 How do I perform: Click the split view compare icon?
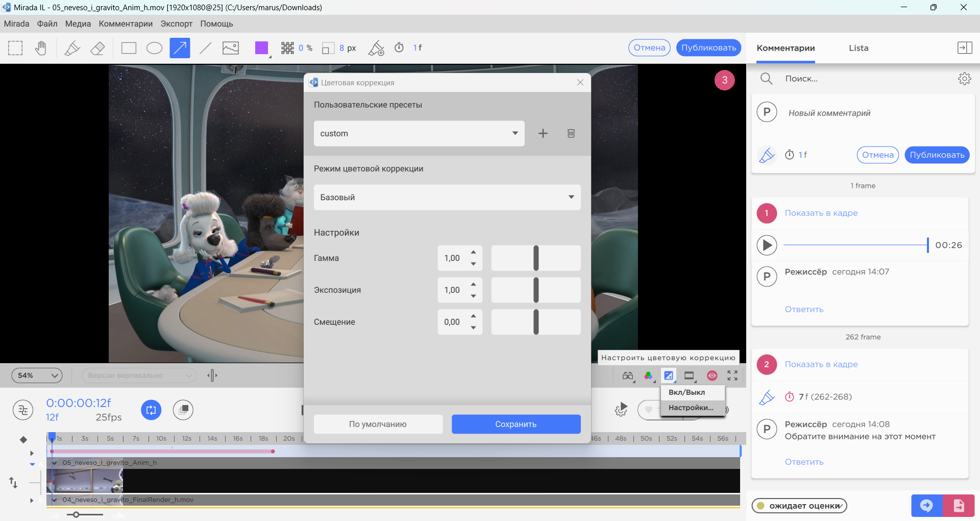pos(212,376)
